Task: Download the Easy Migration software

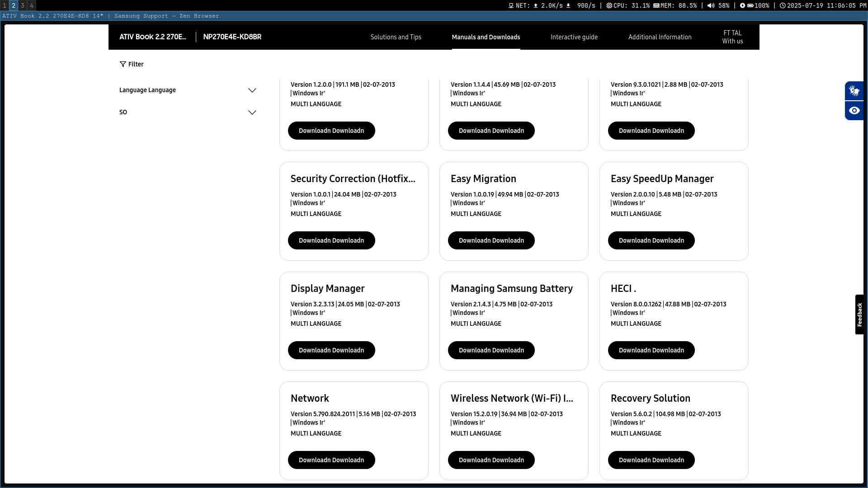Action: point(491,240)
